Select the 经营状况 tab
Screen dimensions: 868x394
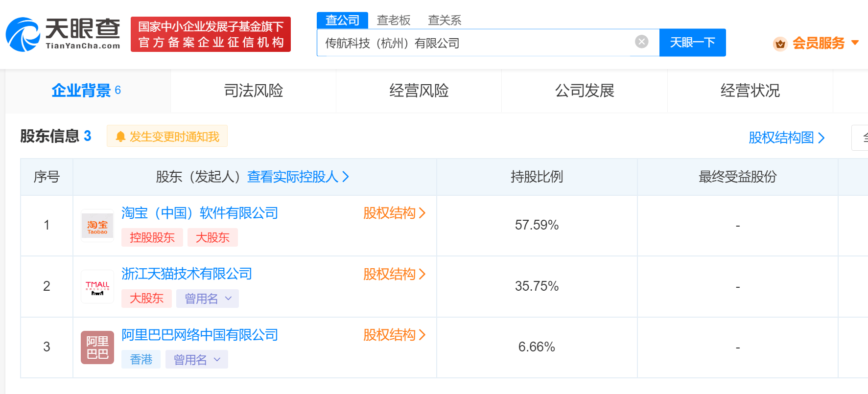click(750, 91)
